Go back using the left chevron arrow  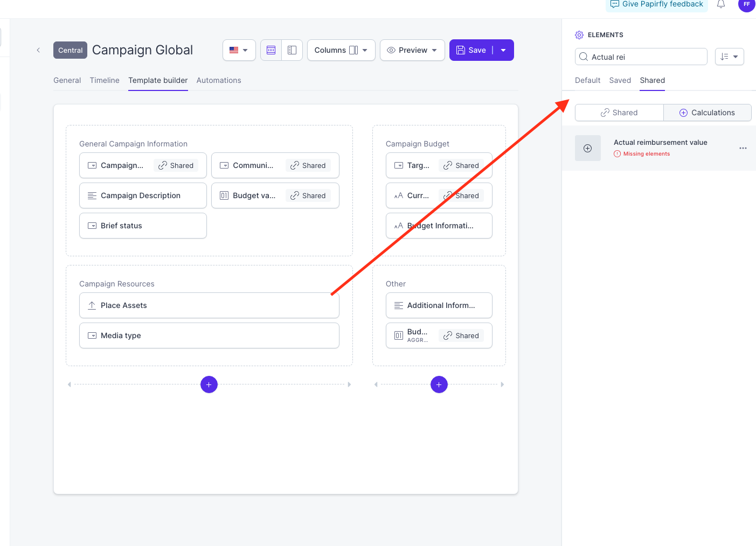click(38, 50)
